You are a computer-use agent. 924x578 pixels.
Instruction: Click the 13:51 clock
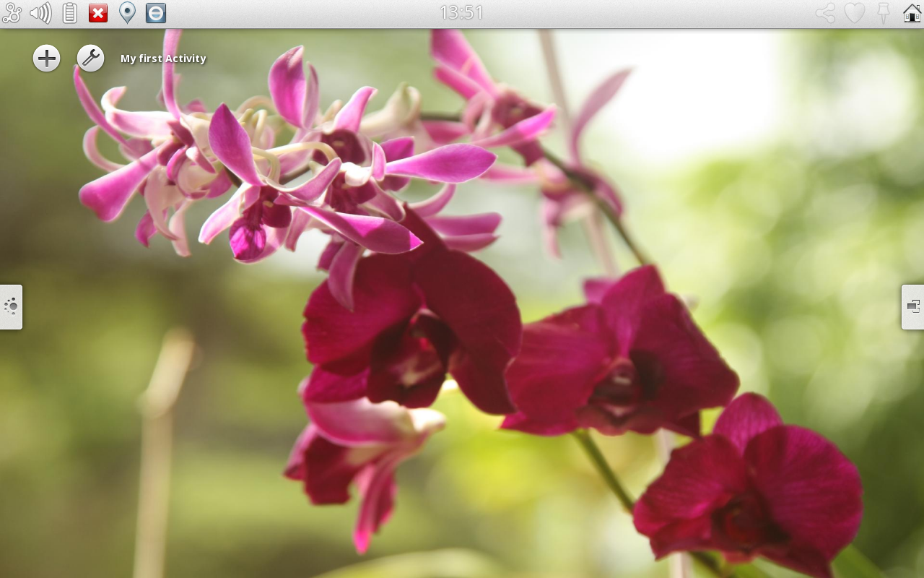click(461, 13)
